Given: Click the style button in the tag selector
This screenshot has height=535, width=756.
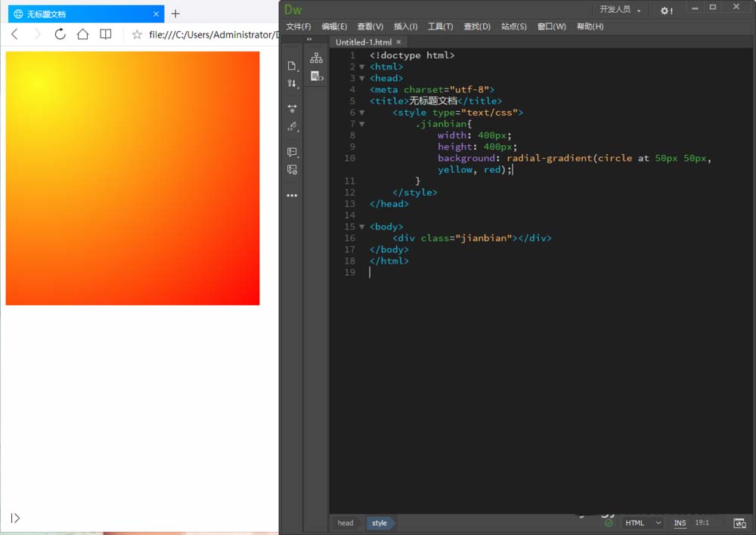Looking at the screenshot, I should click(x=380, y=523).
